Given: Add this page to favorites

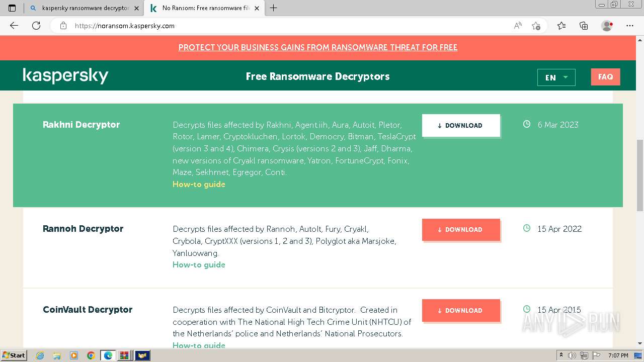Looking at the screenshot, I should coord(536,26).
